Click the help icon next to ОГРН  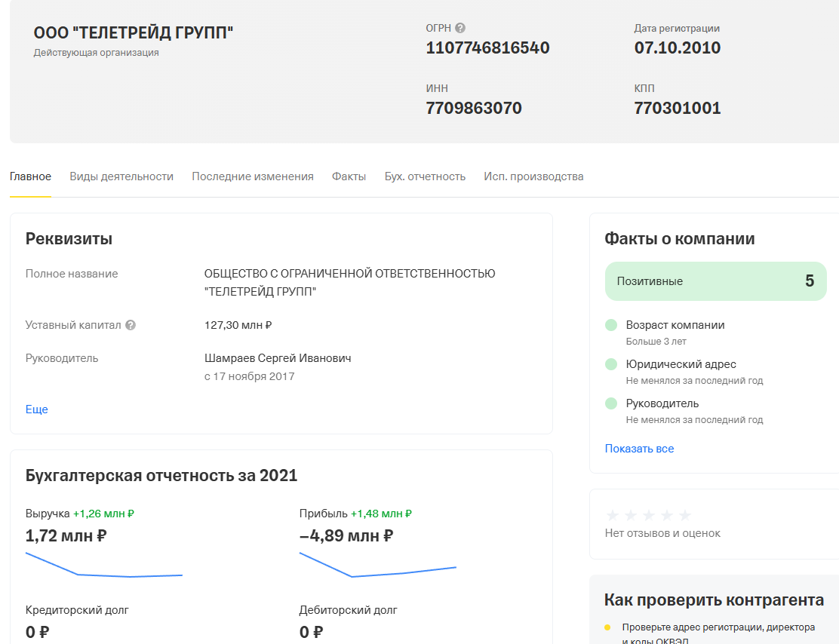[460, 28]
